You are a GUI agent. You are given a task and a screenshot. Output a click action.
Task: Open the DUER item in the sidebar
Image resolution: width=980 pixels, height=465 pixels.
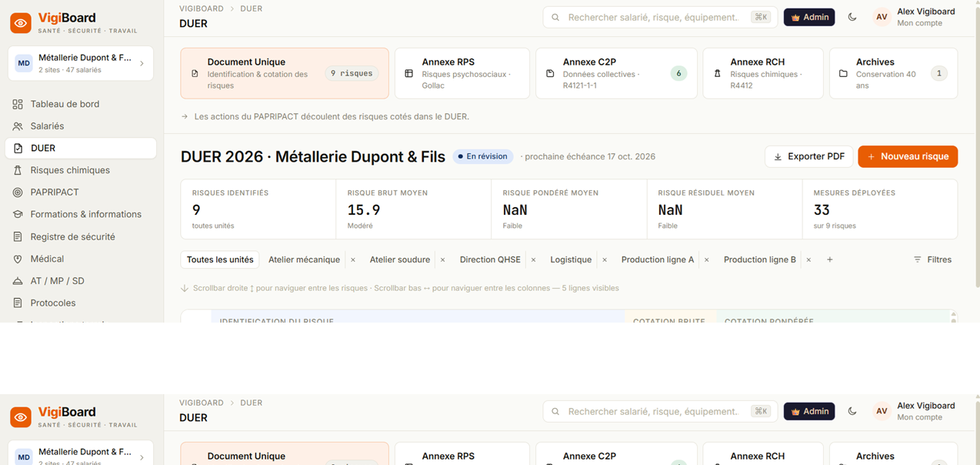point(81,148)
